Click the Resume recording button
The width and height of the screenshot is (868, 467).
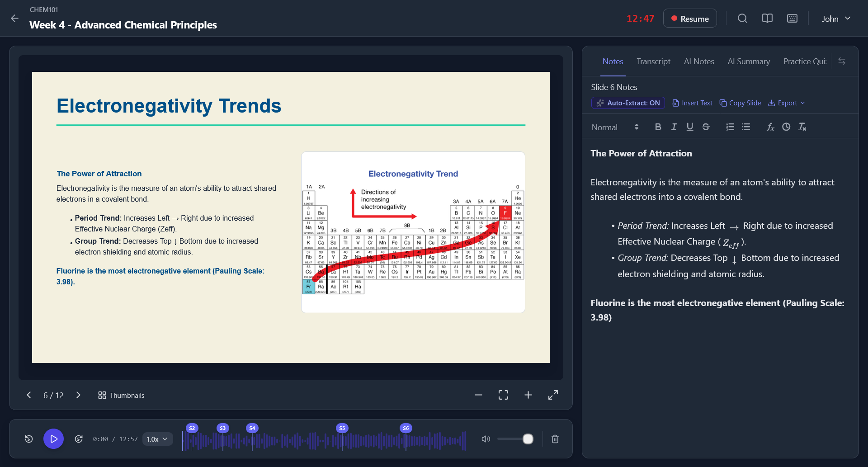tap(690, 19)
